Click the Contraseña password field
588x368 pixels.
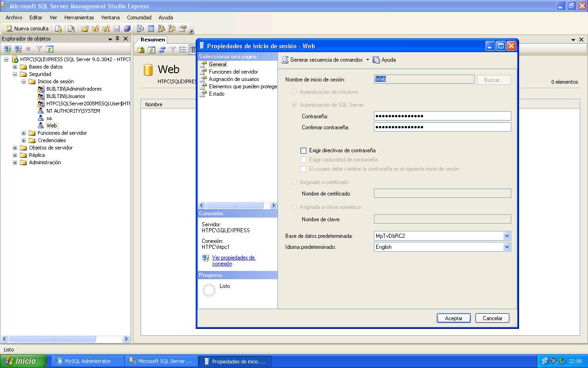click(442, 116)
